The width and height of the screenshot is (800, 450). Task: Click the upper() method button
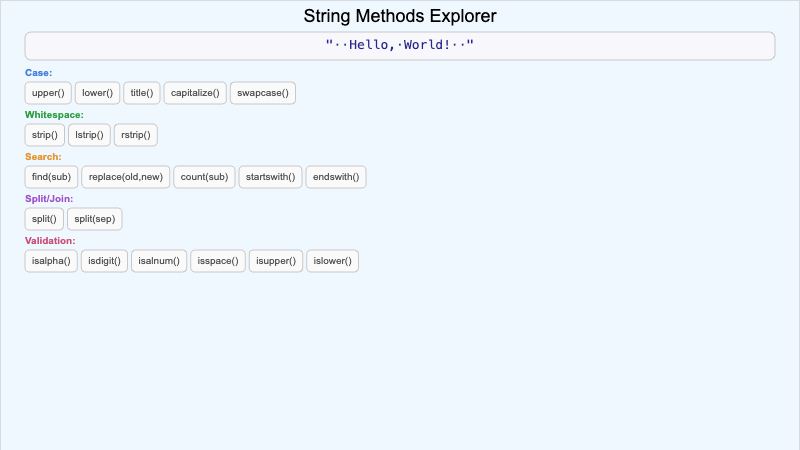click(x=48, y=93)
